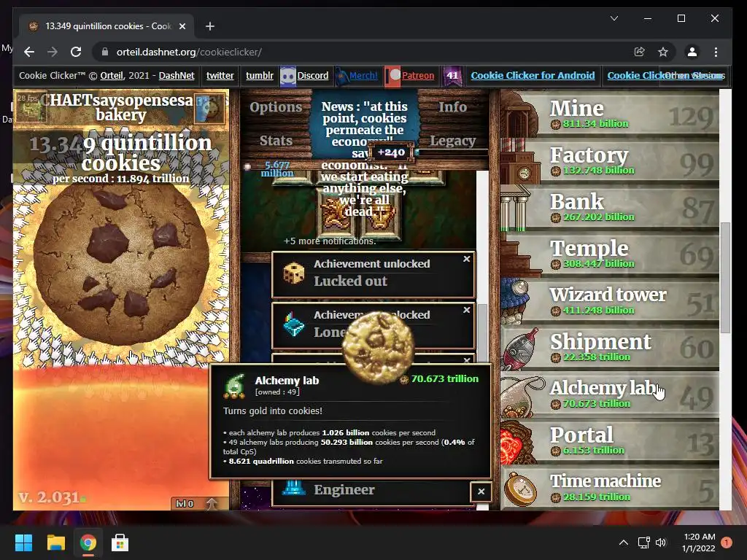The width and height of the screenshot is (747, 560).
Task: Open the Chrome profile icon
Action: click(x=692, y=52)
